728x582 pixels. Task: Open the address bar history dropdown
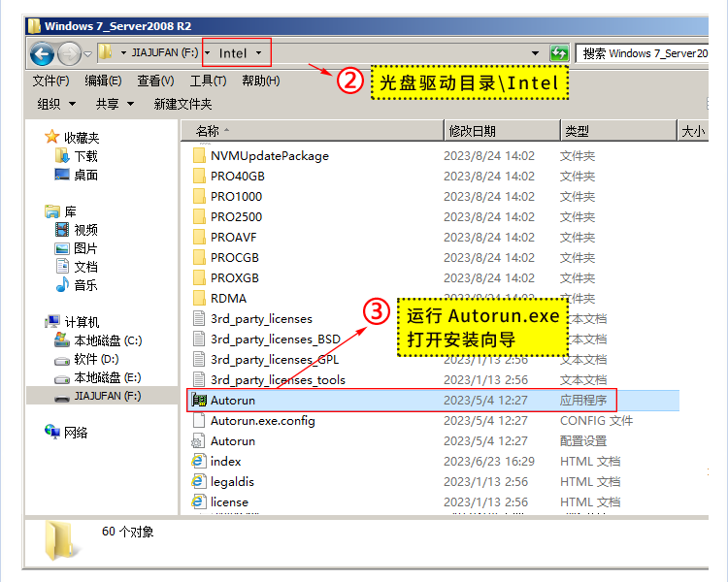pyautogui.click(x=535, y=53)
